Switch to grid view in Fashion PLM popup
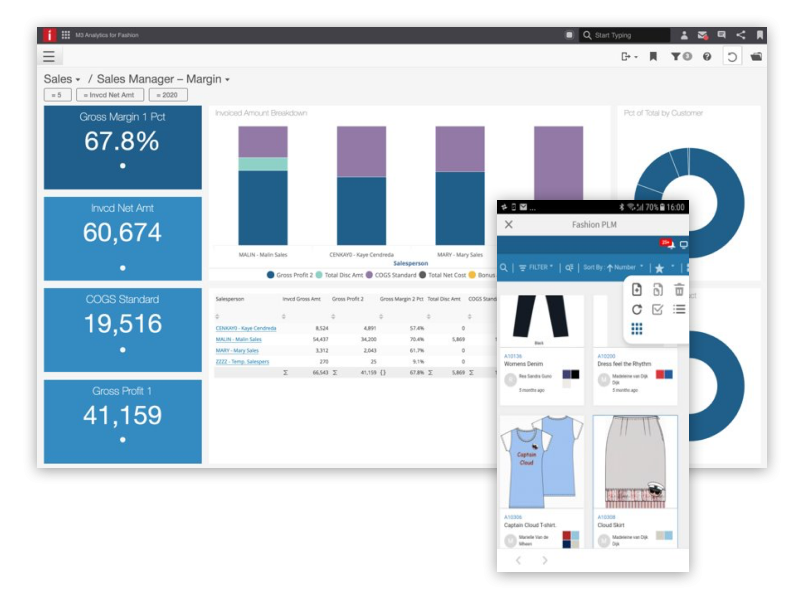The image size is (800, 599). (637, 329)
